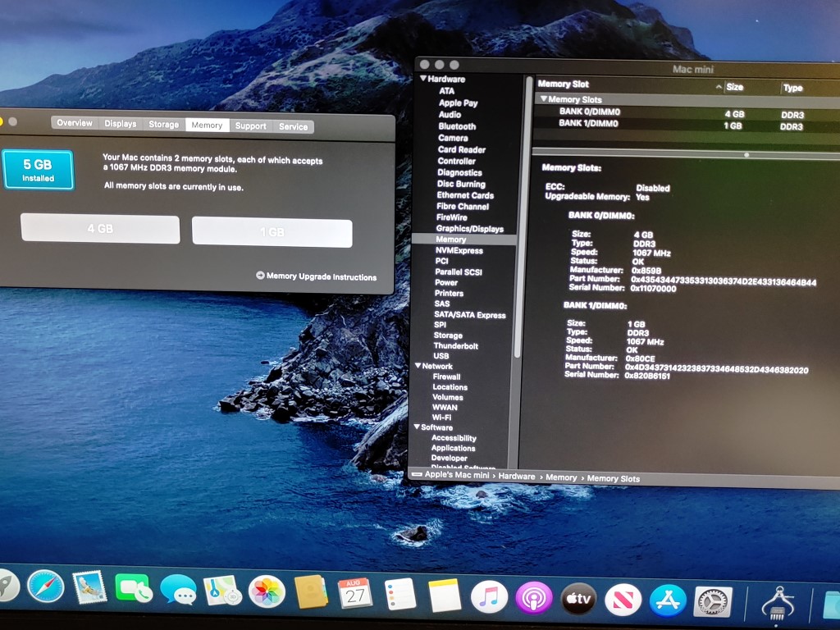Collapse the Memory Slots disclosure triangle
840x630 pixels.
(542, 99)
